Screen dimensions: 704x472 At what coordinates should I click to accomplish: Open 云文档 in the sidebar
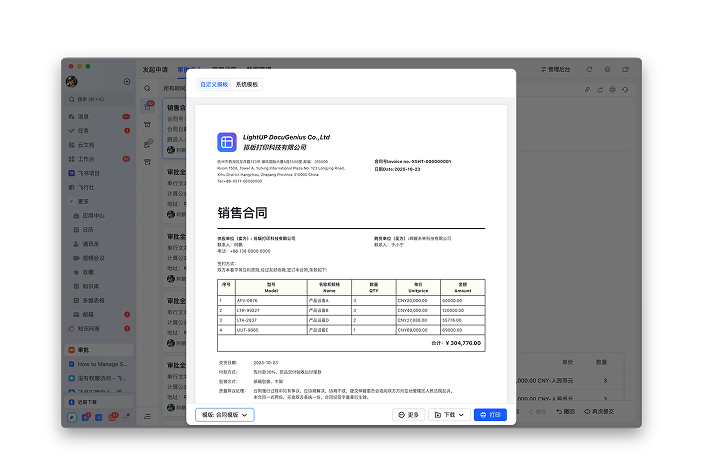pos(100,145)
